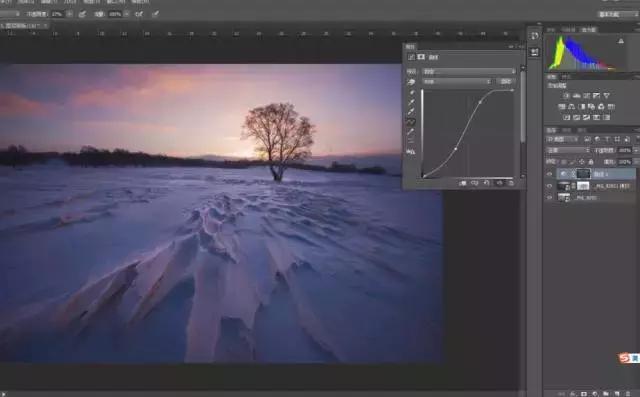Open the History collapsed panel icon

point(534,36)
